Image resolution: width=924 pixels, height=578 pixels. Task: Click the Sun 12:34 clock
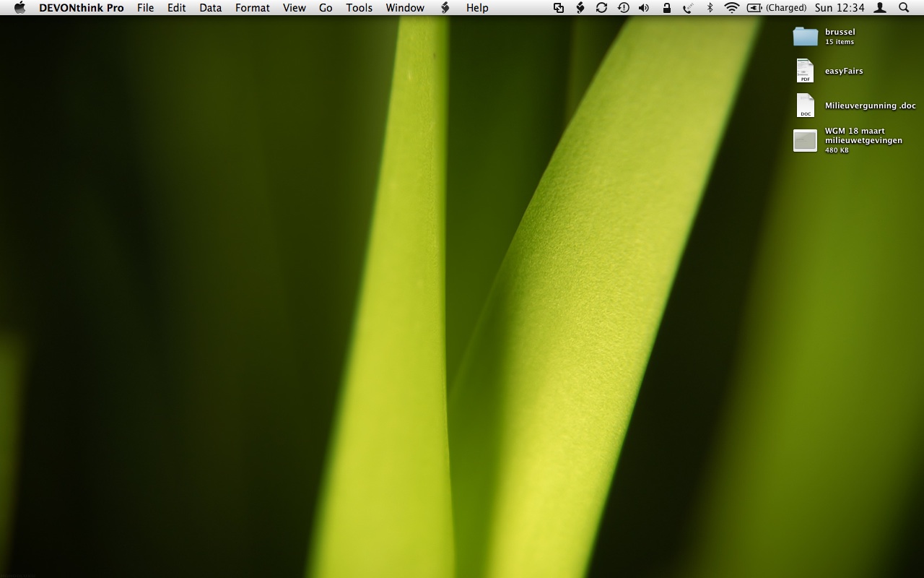click(840, 8)
